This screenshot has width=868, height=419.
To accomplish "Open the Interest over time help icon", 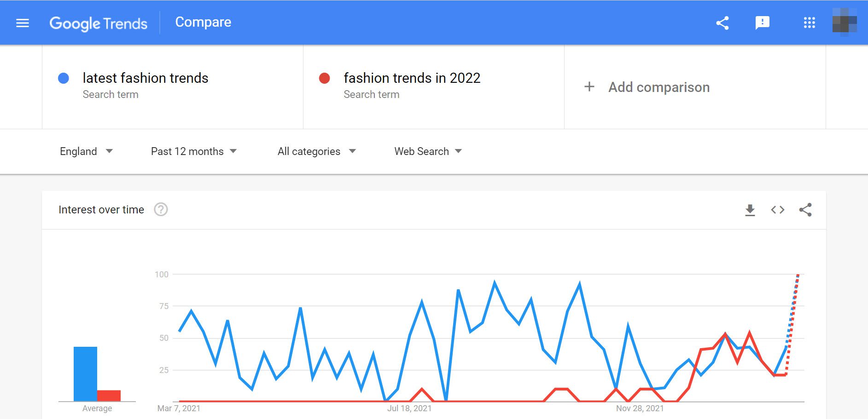I will pyautogui.click(x=160, y=210).
